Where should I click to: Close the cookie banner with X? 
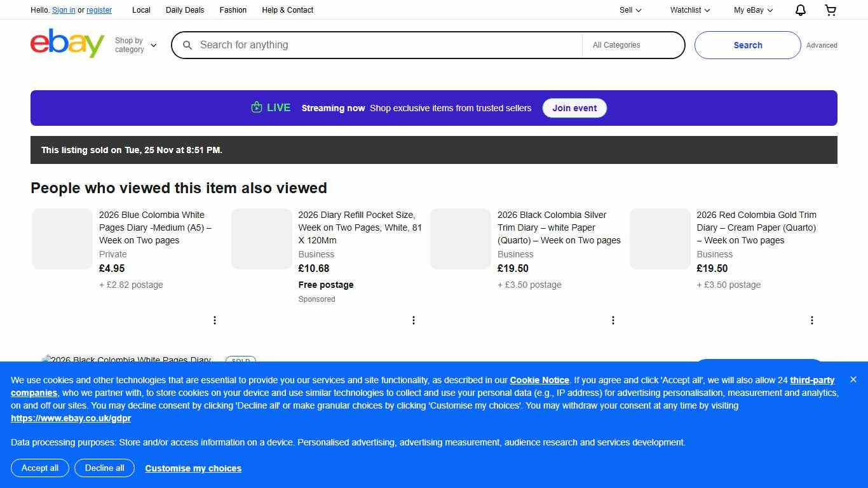point(853,379)
